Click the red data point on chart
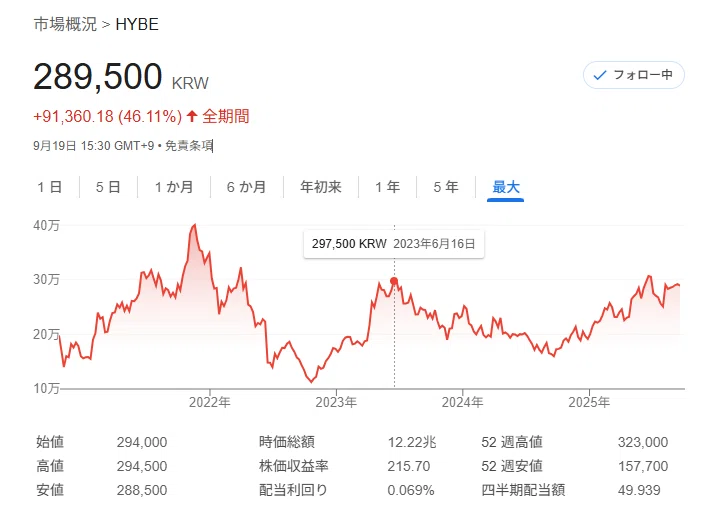Image resolution: width=712 pixels, height=512 pixels. coord(394,281)
